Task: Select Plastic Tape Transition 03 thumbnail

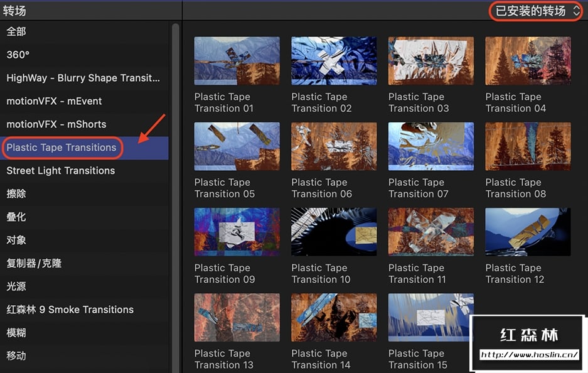Action: coord(431,61)
